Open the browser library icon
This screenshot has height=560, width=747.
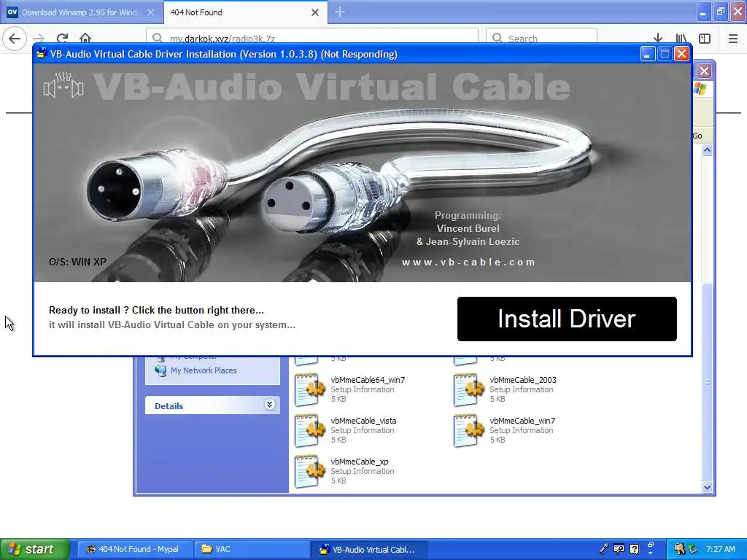[681, 39]
